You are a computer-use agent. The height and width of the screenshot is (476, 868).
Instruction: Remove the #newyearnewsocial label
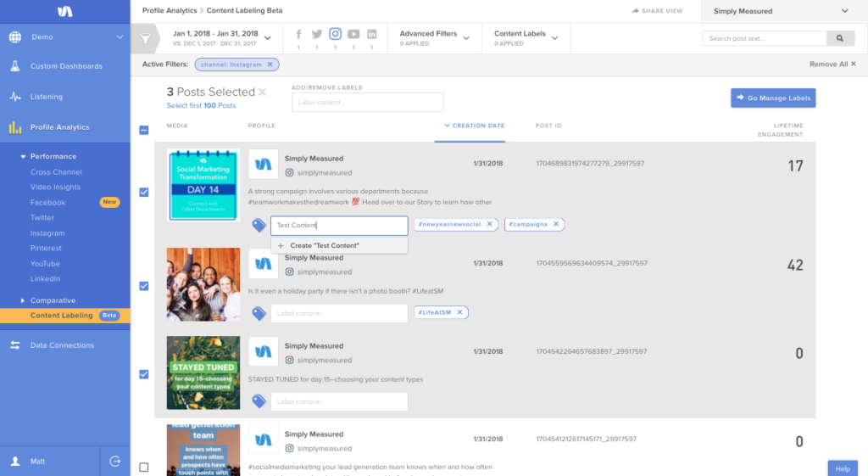pos(489,224)
